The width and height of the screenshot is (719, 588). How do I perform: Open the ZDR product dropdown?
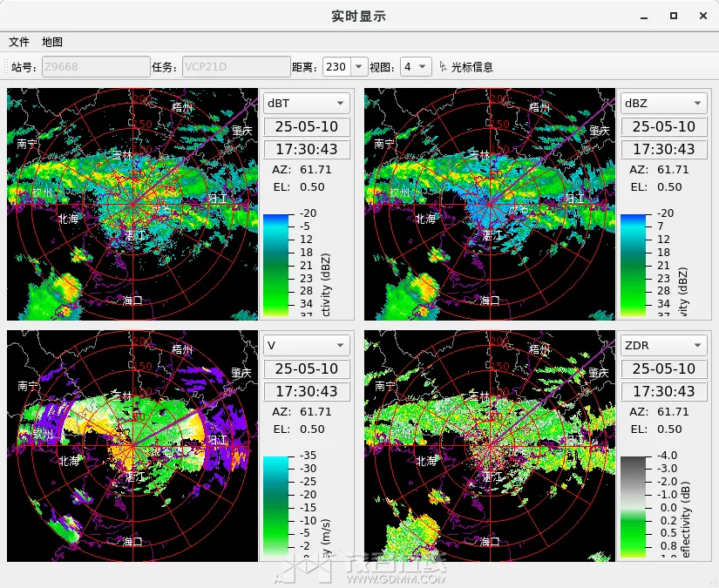click(x=663, y=346)
